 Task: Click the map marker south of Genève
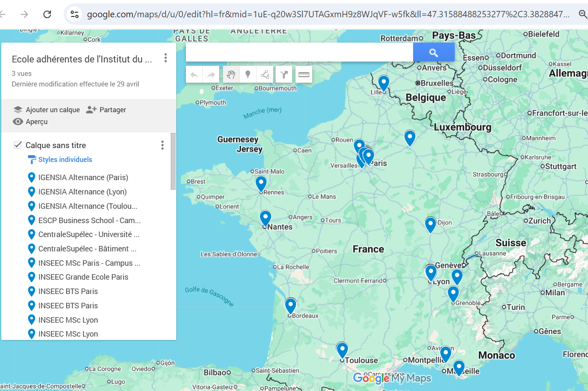click(x=457, y=276)
